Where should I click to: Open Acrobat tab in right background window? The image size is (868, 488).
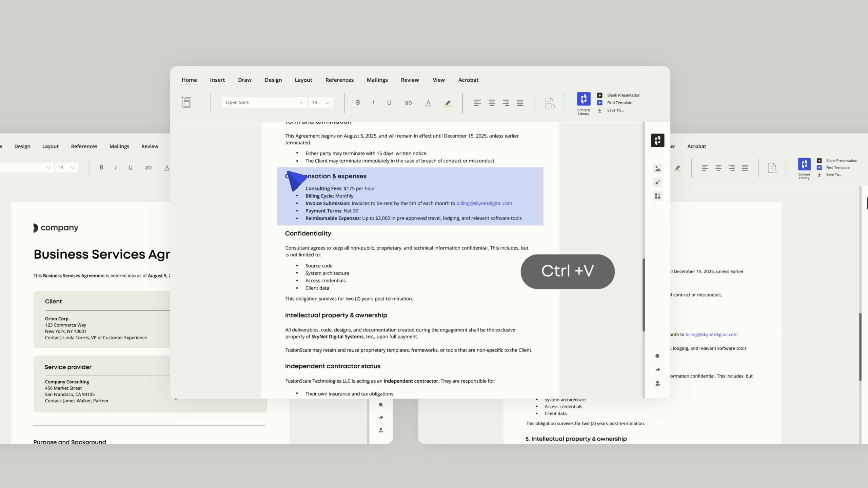coord(697,146)
